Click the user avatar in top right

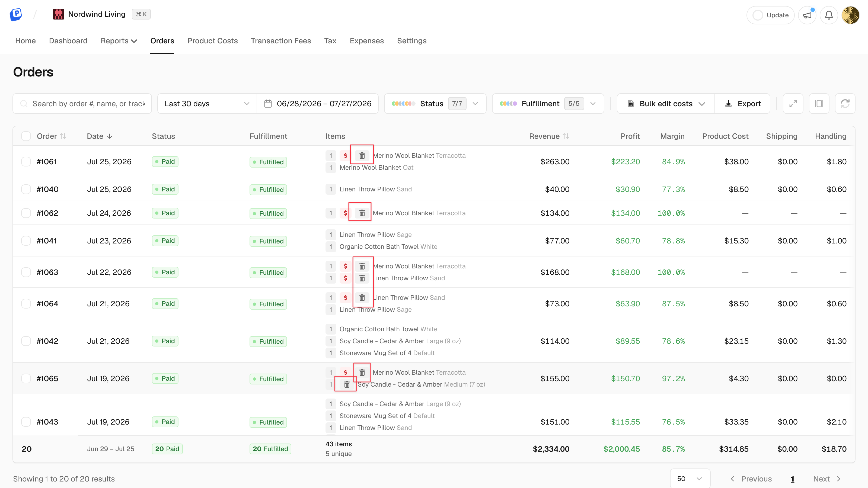pyautogui.click(x=850, y=15)
